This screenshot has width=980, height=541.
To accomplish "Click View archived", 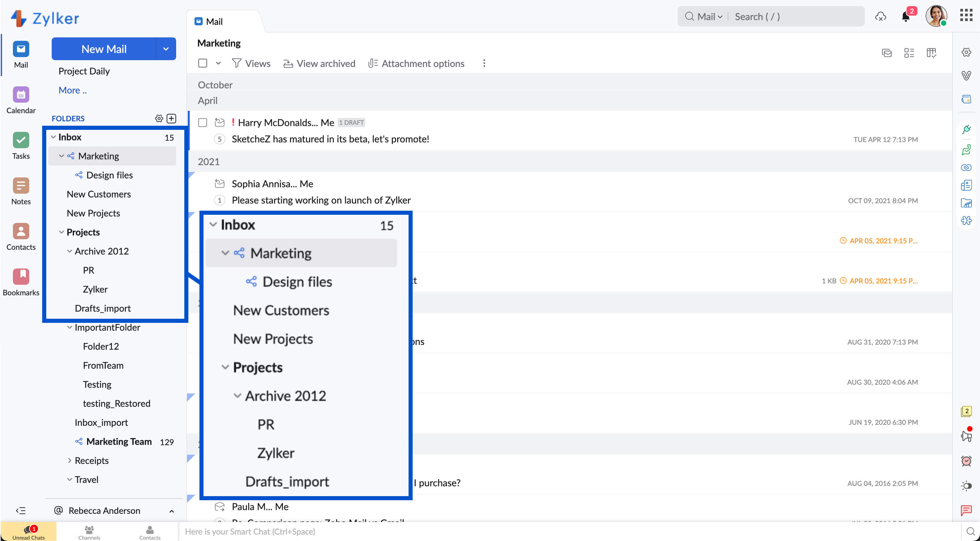I will click(x=319, y=63).
